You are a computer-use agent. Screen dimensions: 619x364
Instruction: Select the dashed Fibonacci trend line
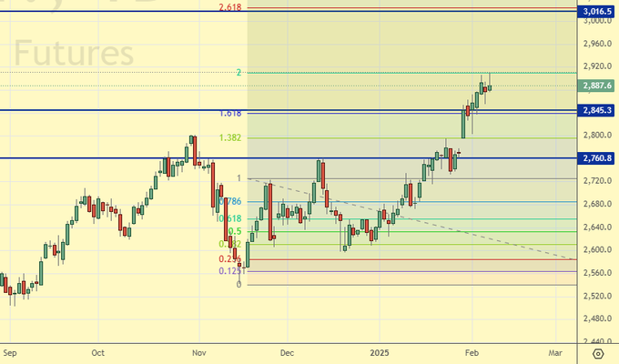(x=410, y=218)
